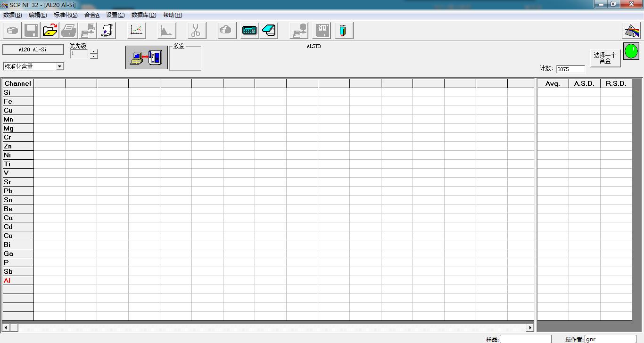Image resolution: width=644 pixels, height=343 pixels.
Task: Click the AL20 Al-Si program button
Action: pyautogui.click(x=33, y=49)
